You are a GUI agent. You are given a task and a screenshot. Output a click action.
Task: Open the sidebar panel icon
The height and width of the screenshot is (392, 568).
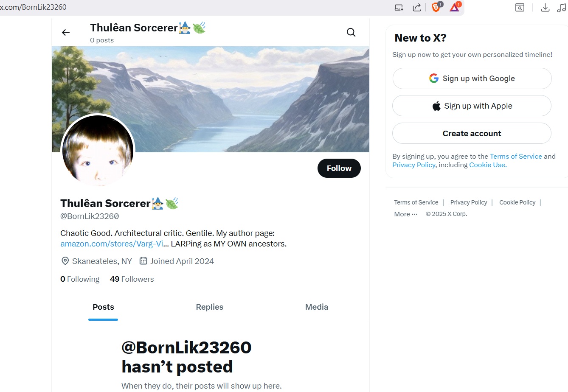(x=520, y=7)
